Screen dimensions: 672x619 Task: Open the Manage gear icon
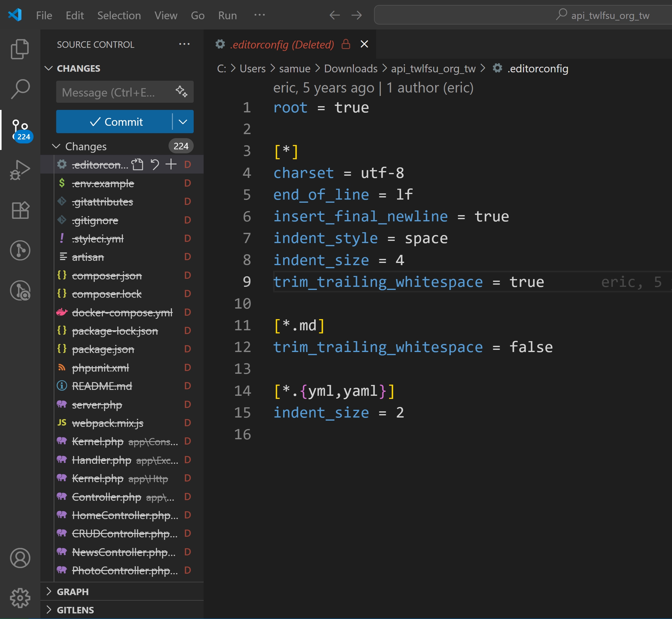20,598
